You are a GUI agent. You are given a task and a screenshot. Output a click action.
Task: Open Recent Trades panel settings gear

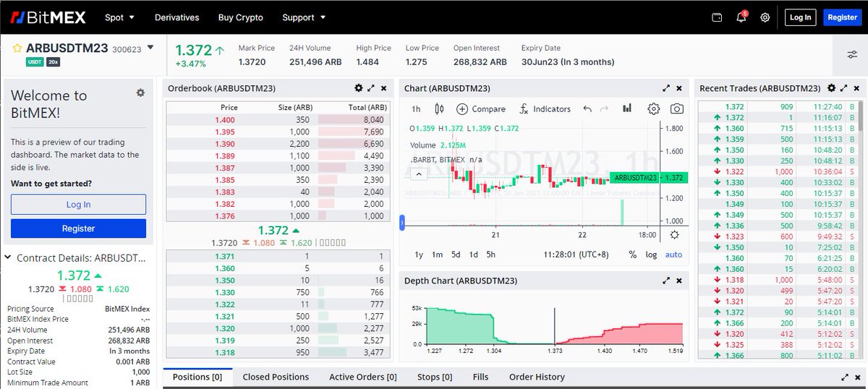832,88
